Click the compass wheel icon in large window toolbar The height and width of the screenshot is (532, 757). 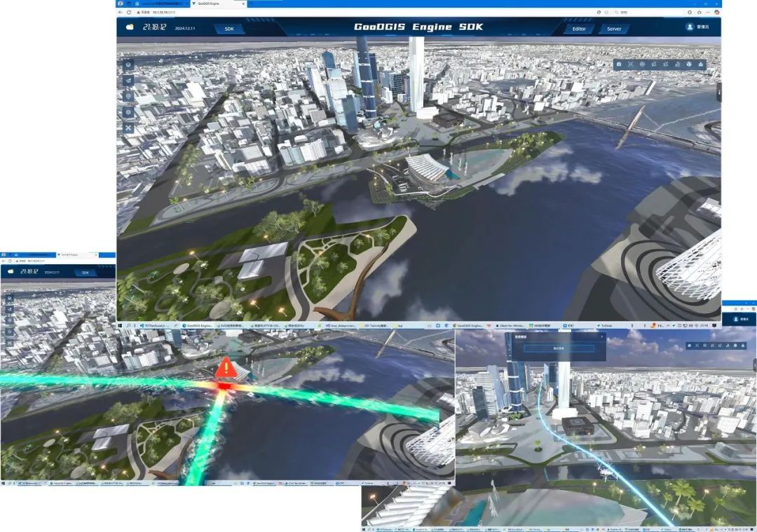(642, 64)
